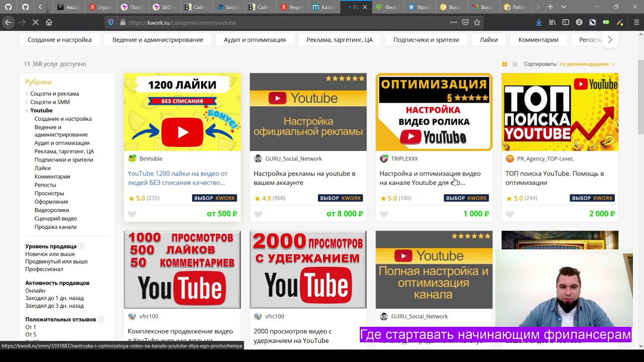Open YouTube 1200 лайки kwork title link
The image size is (644, 362).
click(178, 178)
